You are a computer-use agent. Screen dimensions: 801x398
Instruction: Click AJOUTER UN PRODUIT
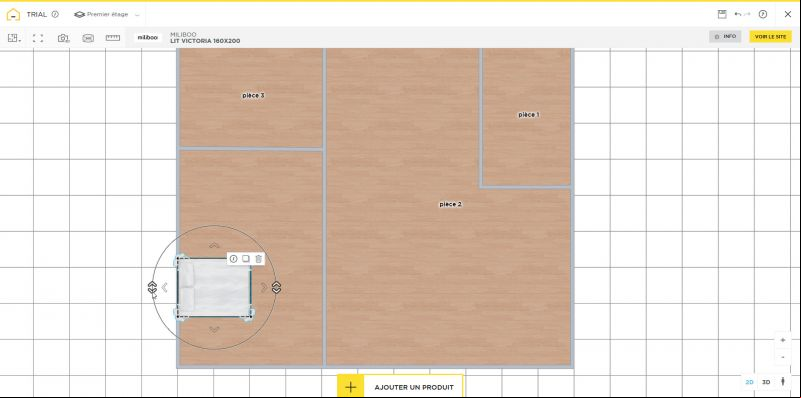pos(414,387)
